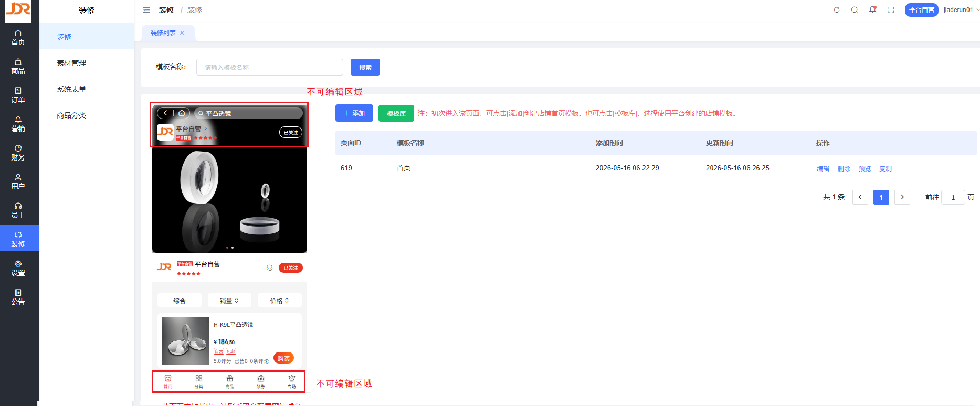Go to the next page arrow
The image size is (980, 406).
pos(902,197)
